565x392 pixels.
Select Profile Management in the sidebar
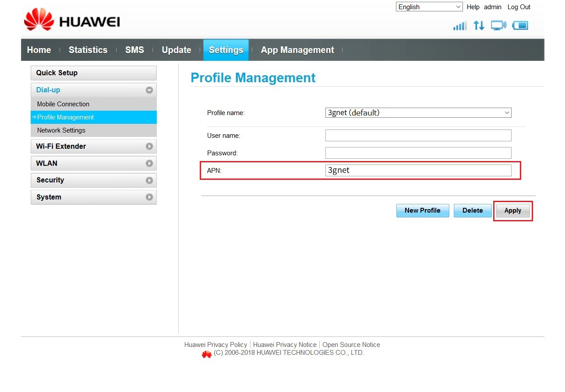[x=93, y=117]
